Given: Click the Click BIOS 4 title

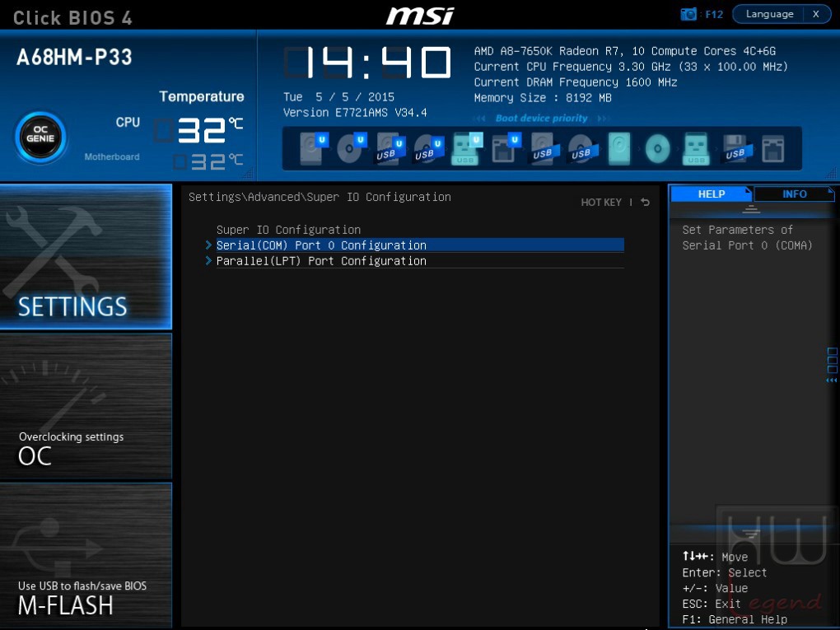Looking at the screenshot, I should point(72,17).
